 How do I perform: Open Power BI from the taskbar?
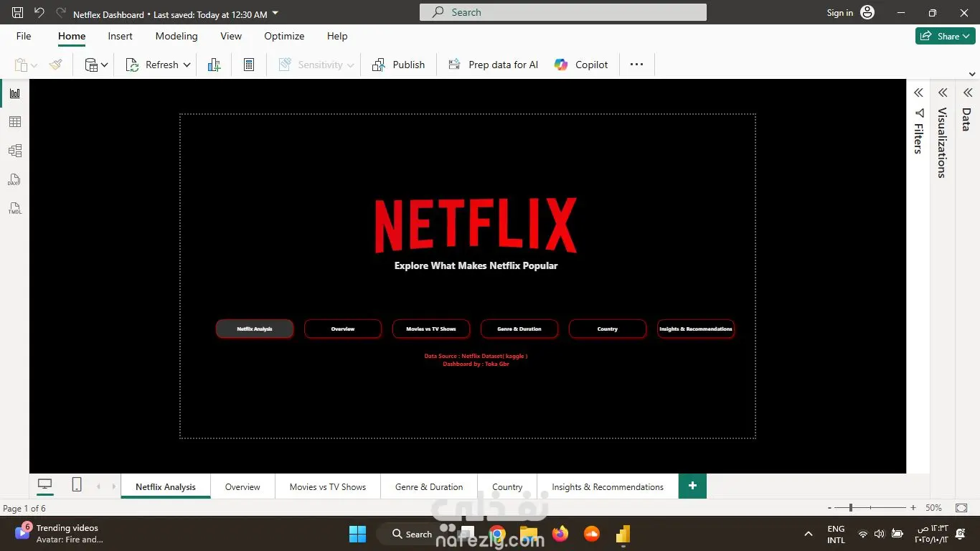coord(623,534)
